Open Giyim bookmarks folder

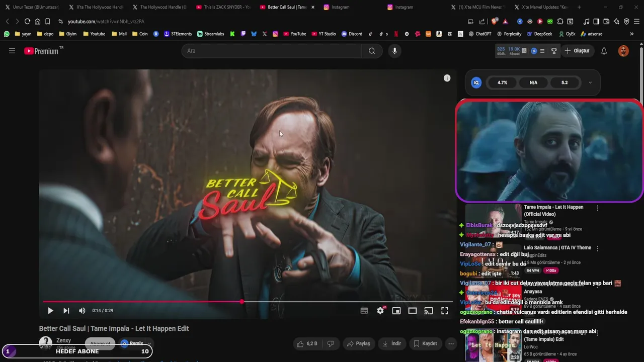pos(67,34)
